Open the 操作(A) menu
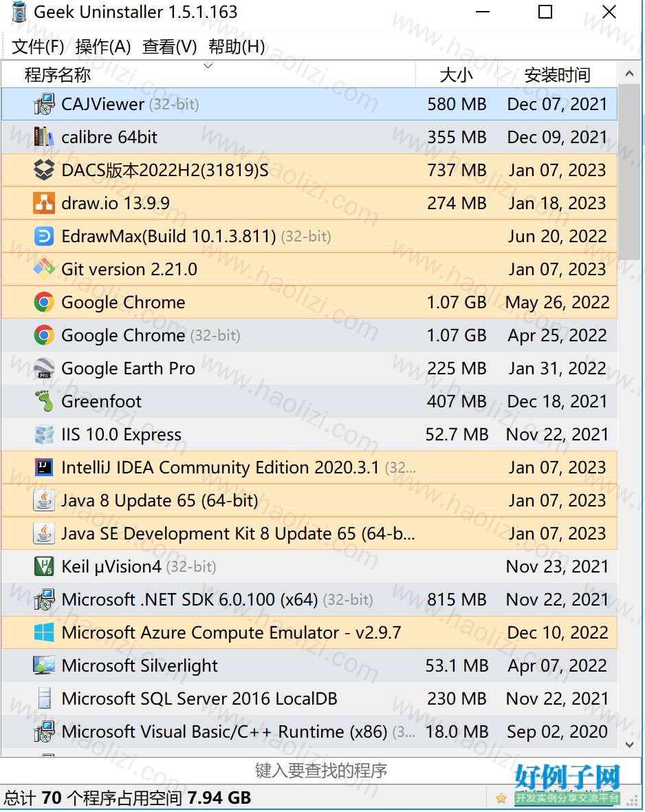The height and width of the screenshot is (812, 645). click(x=103, y=47)
